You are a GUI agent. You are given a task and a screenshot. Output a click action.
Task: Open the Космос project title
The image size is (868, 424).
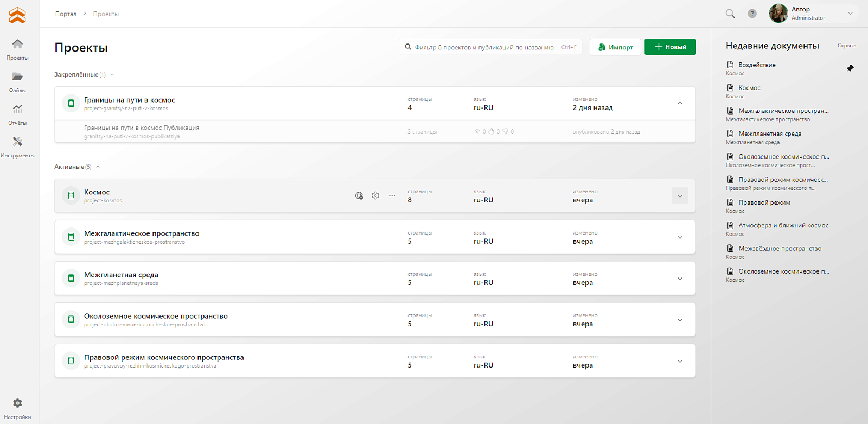pyautogui.click(x=97, y=192)
